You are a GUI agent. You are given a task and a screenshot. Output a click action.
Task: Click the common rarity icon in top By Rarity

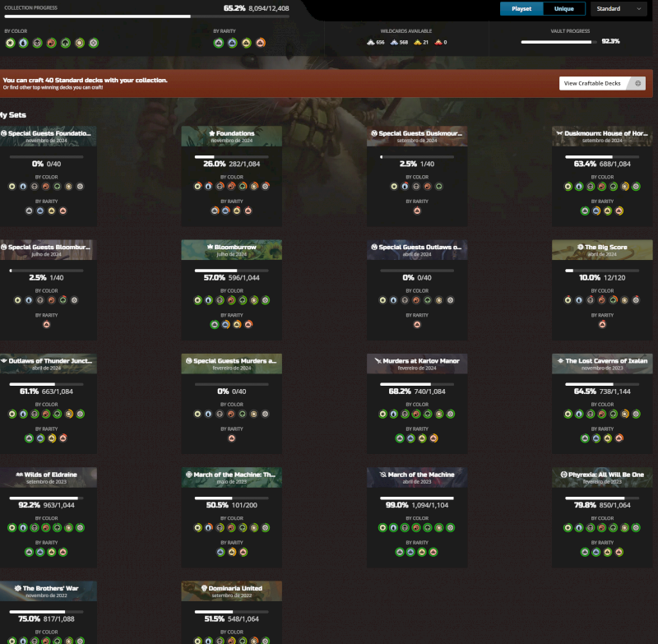(x=218, y=43)
